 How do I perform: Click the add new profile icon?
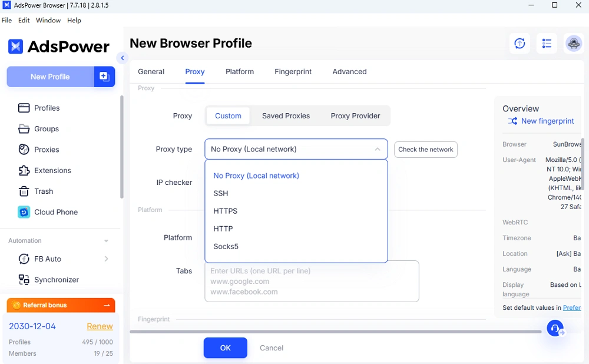(x=104, y=77)
